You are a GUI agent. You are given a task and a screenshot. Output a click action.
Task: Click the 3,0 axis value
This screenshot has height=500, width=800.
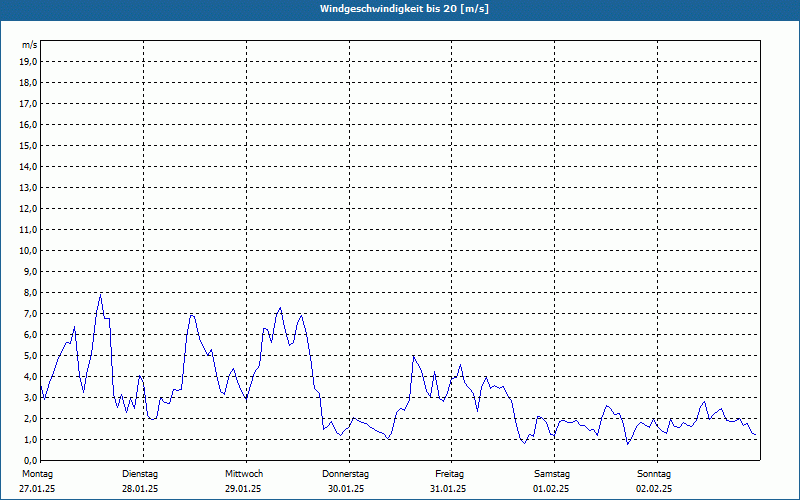click(x=30, y=397)
